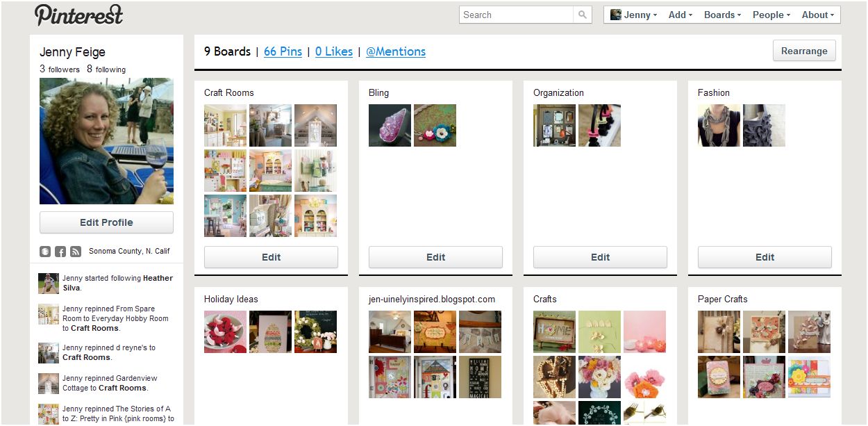The image size is (868, 426).
Task: Click Jenny Feige's profile photo
Action: (106, 141)
